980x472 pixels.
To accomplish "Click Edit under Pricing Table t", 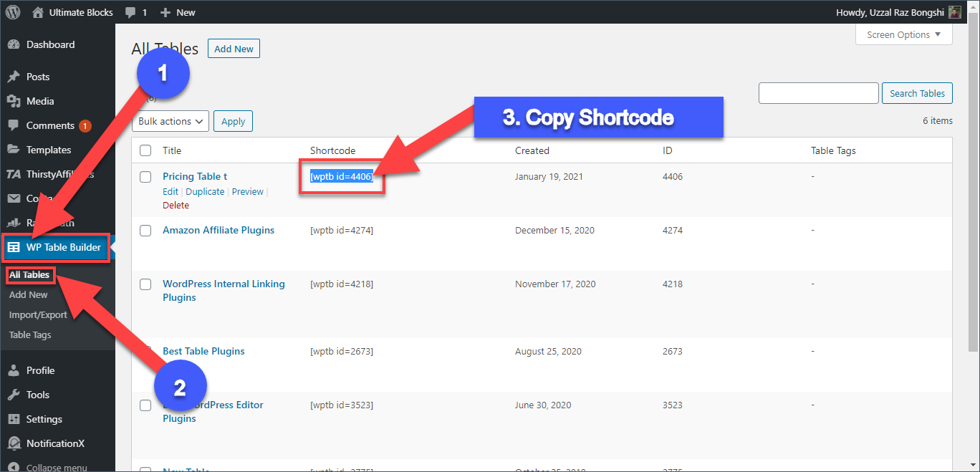I will click(170, 191).
